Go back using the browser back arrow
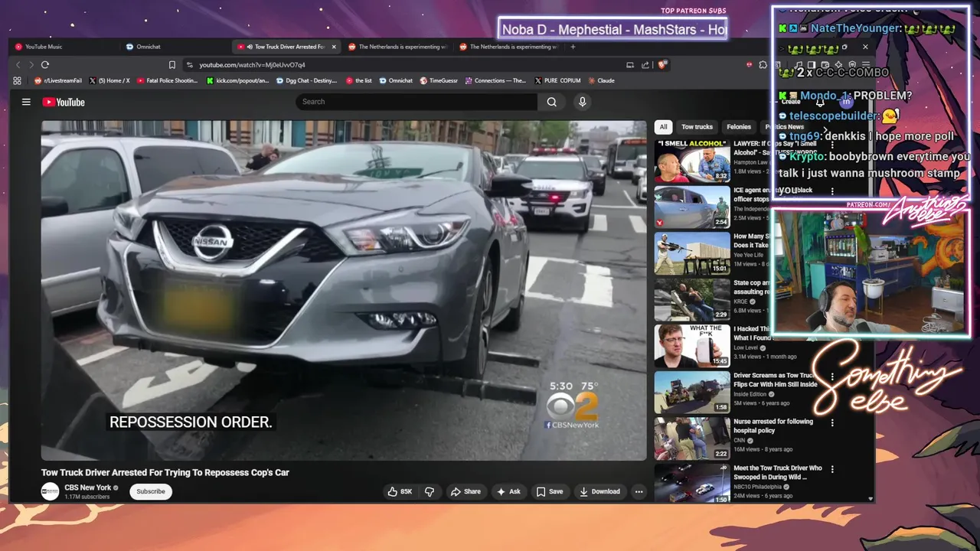 [18, 65]
